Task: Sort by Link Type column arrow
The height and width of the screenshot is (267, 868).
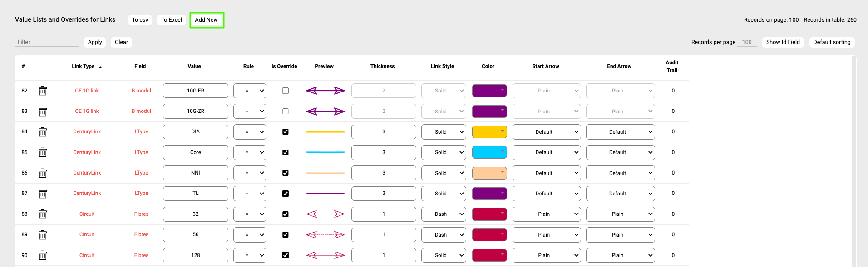Action: [x=100, y=67]
